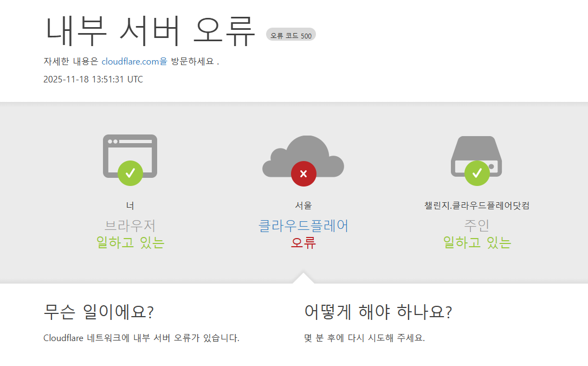Click the browser window icon
The width and height of the screenshot is (588, 366).
[130, 156]
